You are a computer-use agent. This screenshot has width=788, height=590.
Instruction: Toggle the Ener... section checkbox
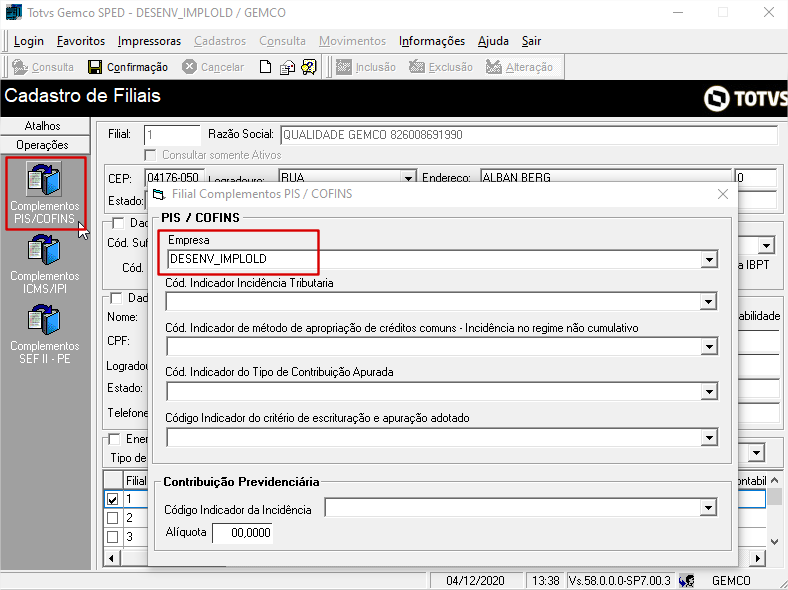coord(115,439)
